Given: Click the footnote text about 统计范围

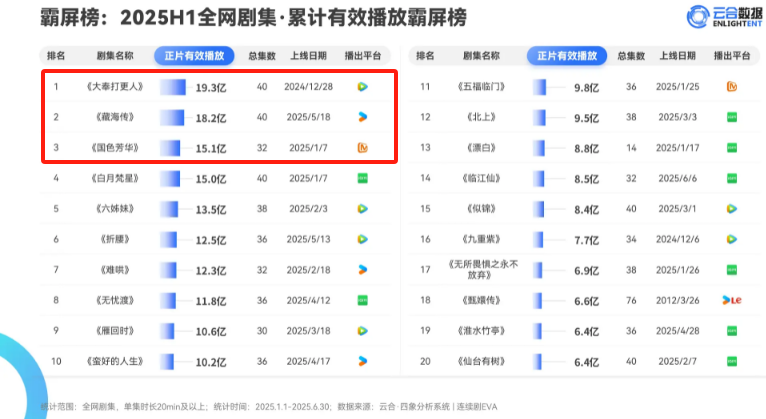Looking at the screenshot, I should click(x=269, y=406).
